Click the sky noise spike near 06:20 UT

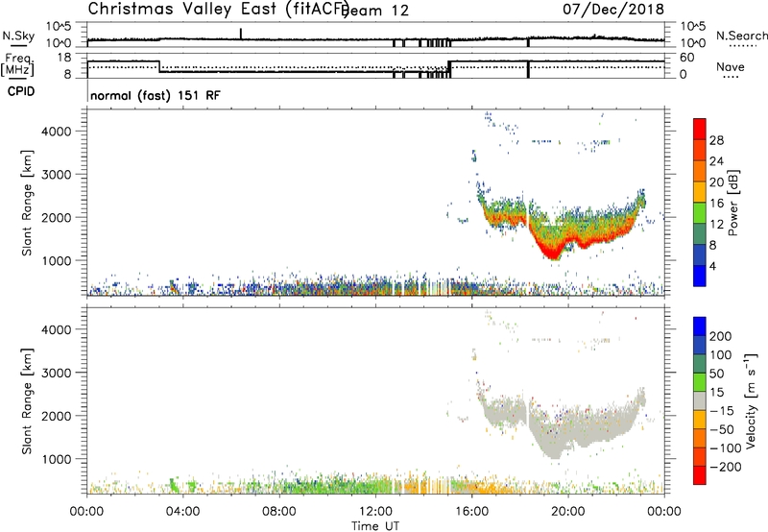click(x=241, y=34)
